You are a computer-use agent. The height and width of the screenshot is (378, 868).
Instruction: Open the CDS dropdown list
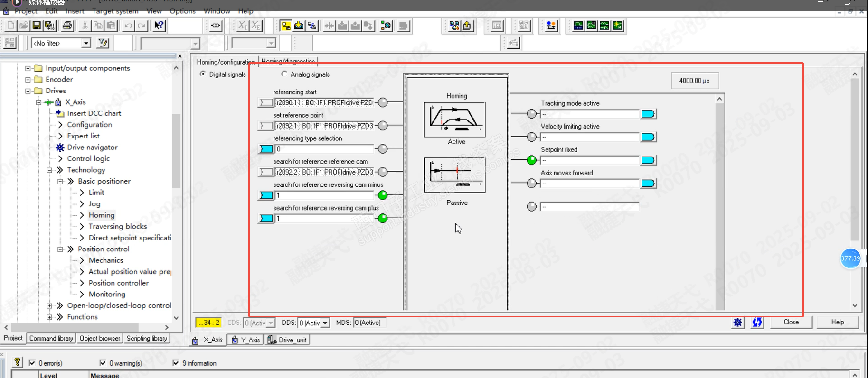(271, 323)
